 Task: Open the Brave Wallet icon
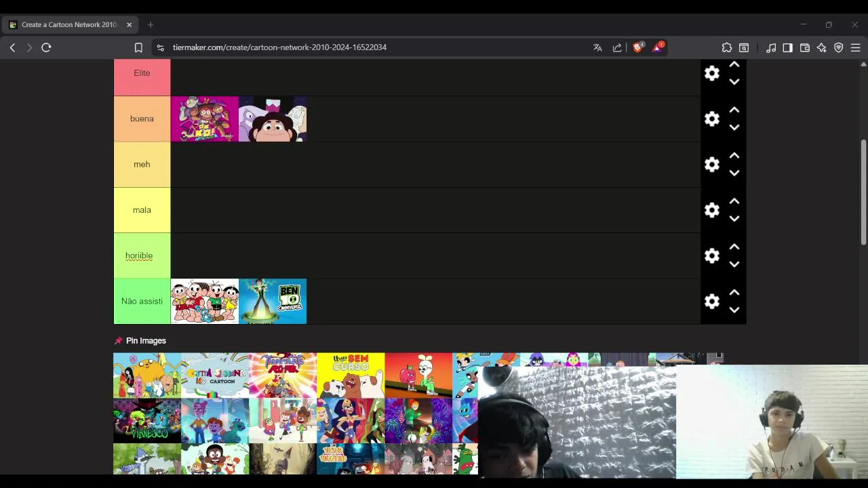click(x=805, y=47)
